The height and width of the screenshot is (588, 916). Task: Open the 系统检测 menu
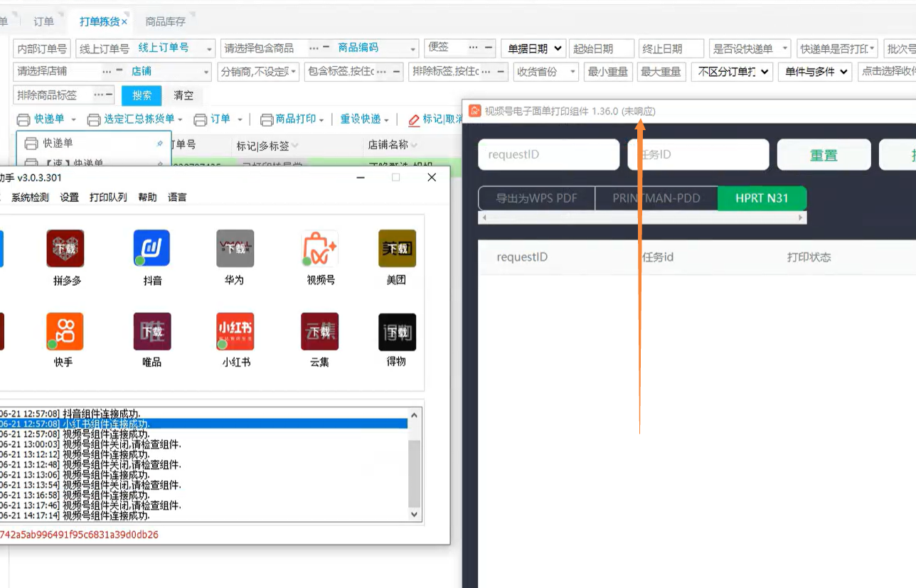31,198
